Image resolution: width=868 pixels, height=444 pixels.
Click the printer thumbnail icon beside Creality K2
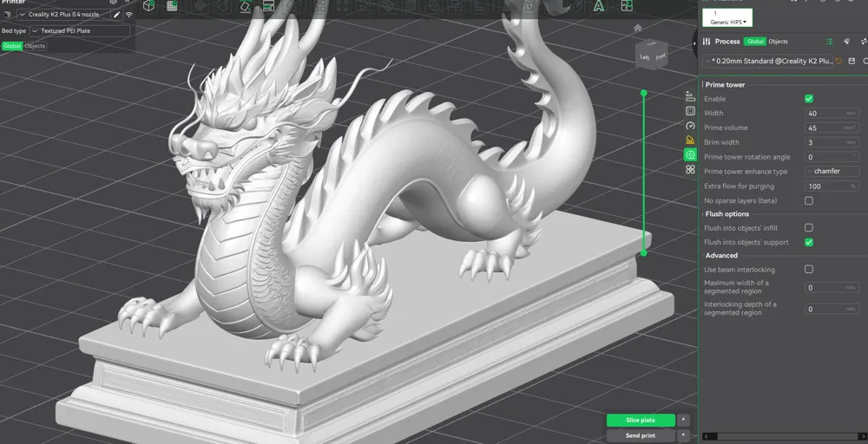pos(7,15)
